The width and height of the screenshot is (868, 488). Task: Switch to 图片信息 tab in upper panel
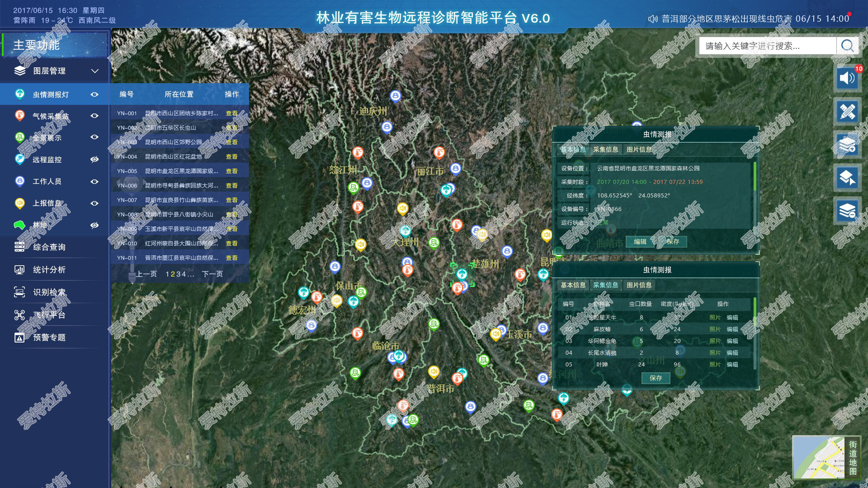tap(639, 150)
